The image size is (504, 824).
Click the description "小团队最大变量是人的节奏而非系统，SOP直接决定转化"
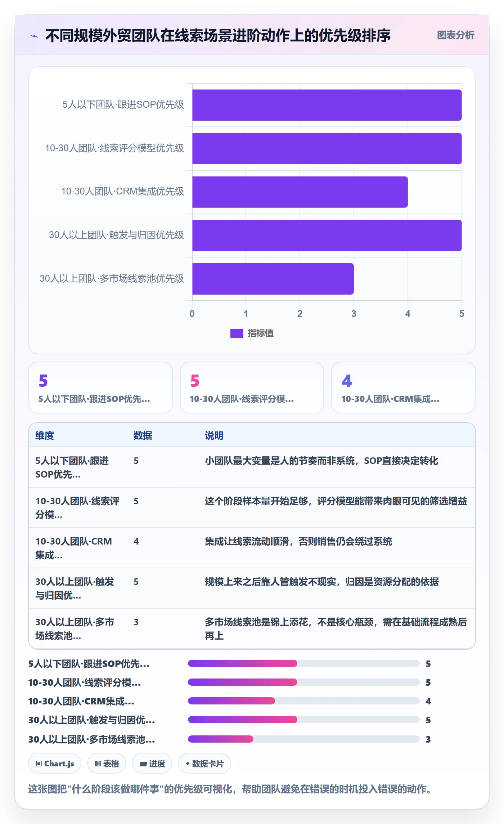click(x=321, y=461)
